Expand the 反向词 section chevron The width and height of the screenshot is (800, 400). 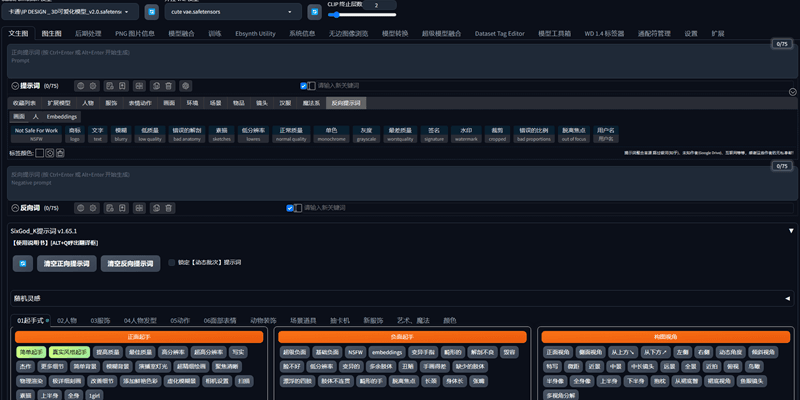pyautogui.click(x=15, y=208)
